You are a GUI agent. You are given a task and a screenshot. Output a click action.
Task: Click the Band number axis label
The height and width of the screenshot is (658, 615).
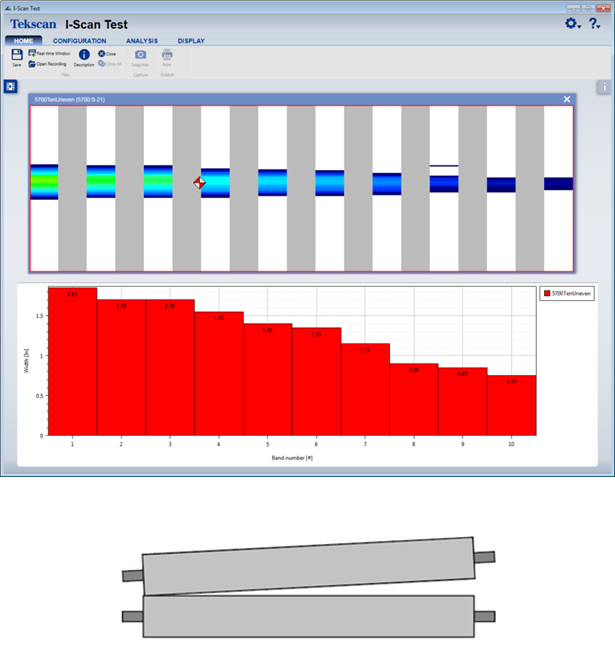pos(292,458)
